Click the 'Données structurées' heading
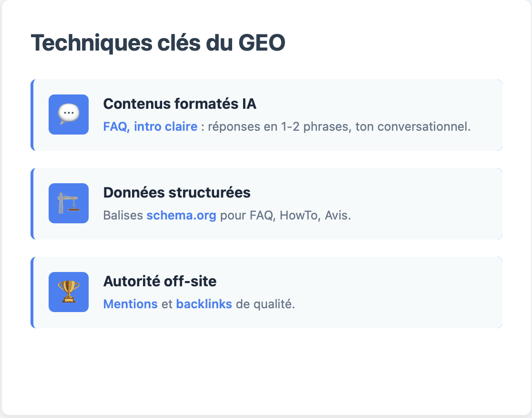This screenshot has height=418, width=532. point(177,193)
